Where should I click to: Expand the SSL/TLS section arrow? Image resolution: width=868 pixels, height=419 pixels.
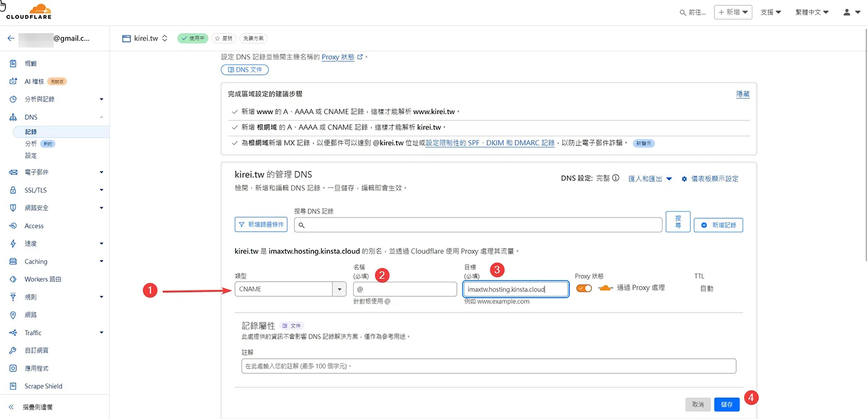point(101,190)
